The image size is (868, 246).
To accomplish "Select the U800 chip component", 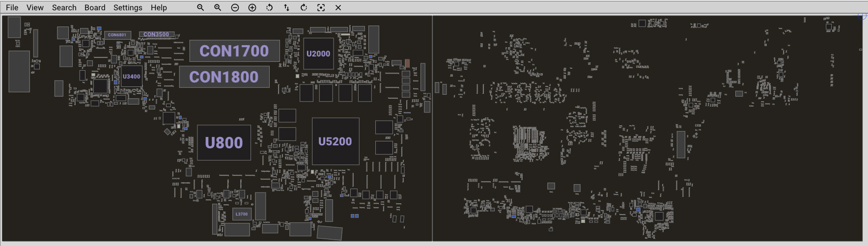I will [x=224, y=142].
